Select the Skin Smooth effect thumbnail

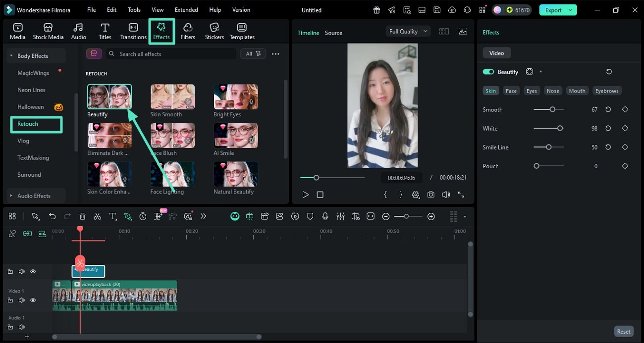coord(172,97)
